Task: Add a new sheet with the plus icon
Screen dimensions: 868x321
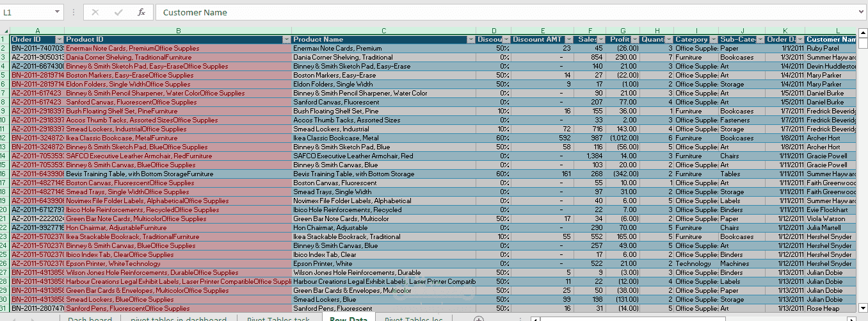Action: [x=478, y=318]
